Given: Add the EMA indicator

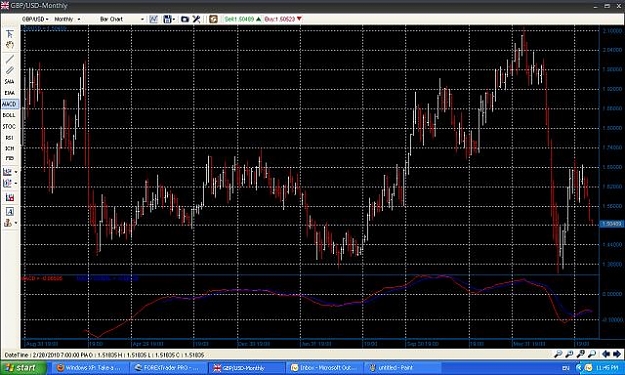Looking at the screenshot, I should [x=9, y=93].
